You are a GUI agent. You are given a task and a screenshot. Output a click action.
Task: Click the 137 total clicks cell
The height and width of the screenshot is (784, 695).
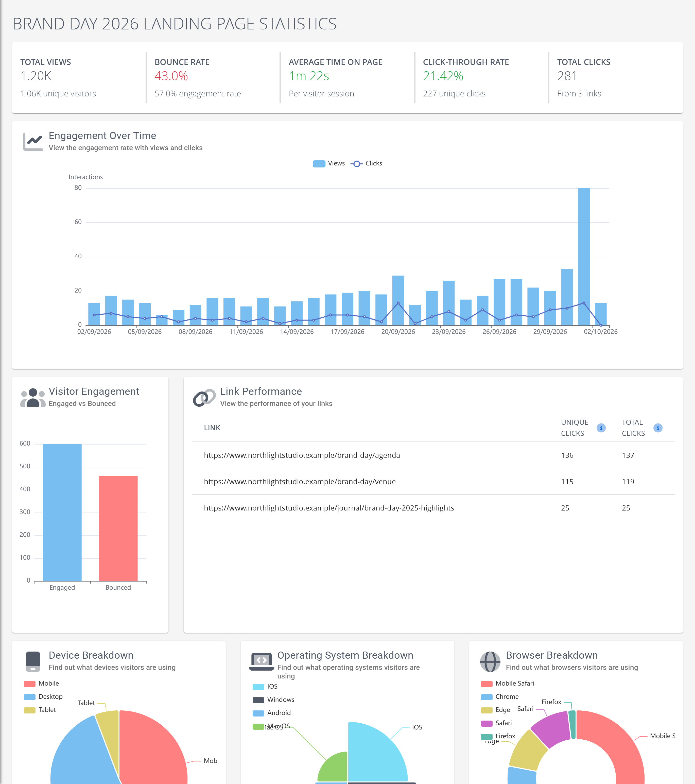tap(628, 455)
